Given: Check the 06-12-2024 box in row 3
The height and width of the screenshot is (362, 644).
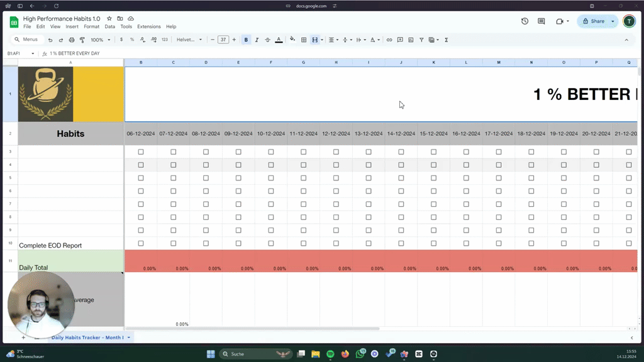Looking at the screenshot, I should coord(141,152).
